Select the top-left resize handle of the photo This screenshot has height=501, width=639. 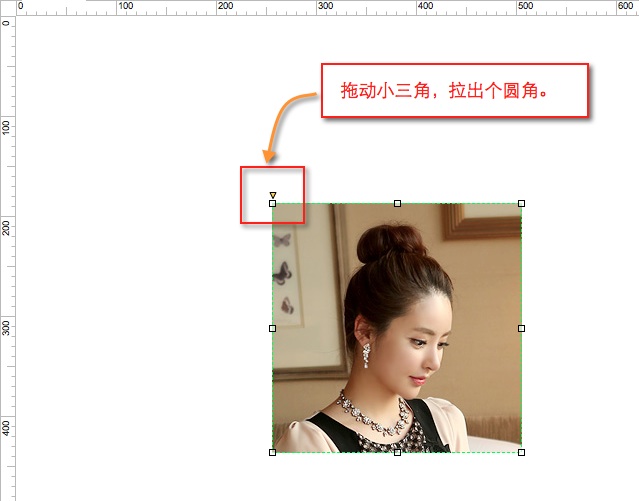[273, 203]
